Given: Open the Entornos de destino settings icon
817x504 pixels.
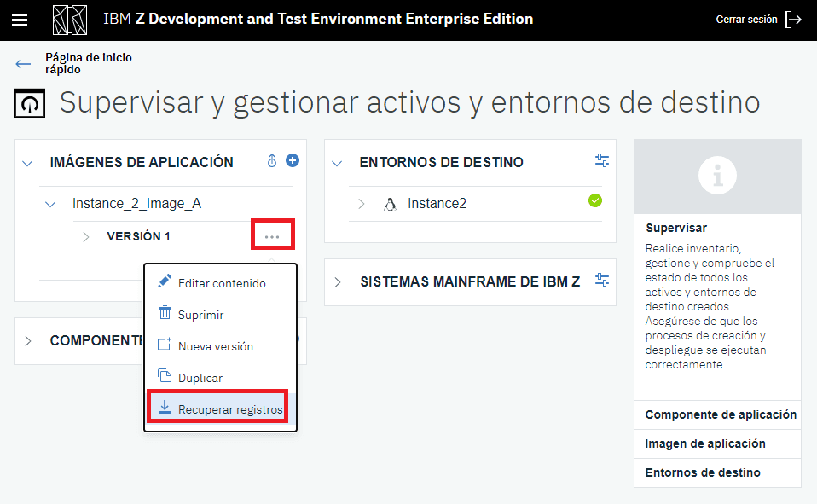Looking at the screenshot, I should pos(602,160).
